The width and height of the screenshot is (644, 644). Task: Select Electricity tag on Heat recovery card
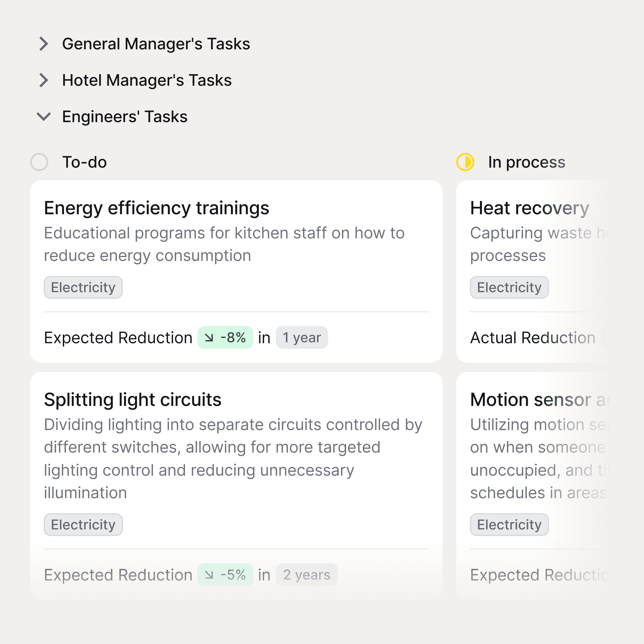(x=509, y=287)
